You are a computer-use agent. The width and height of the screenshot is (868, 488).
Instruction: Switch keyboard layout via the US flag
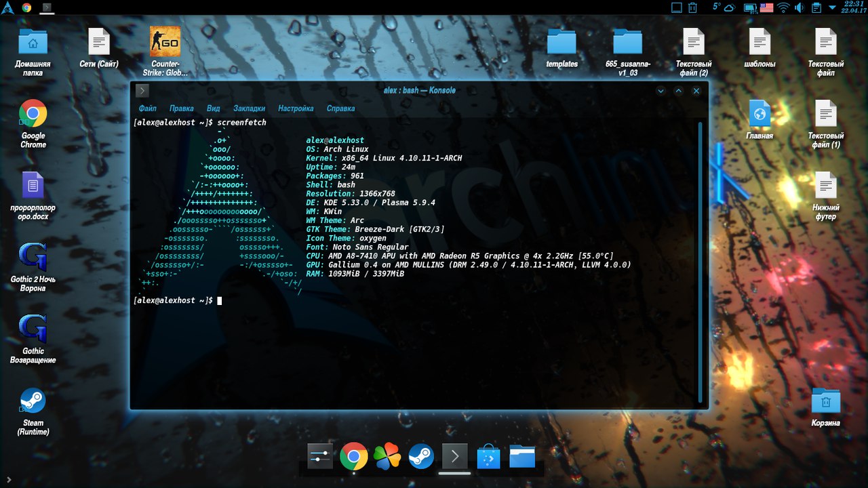click(766, 7)
